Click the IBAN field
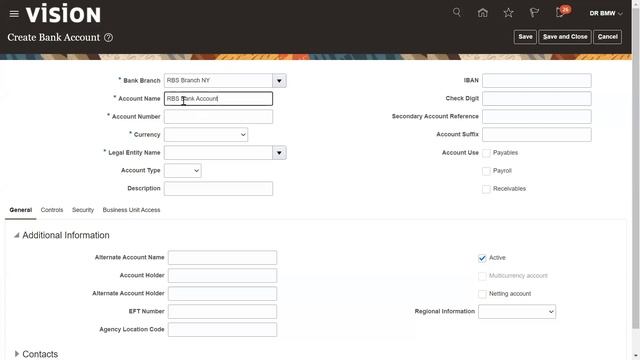 tap(537, 80)
